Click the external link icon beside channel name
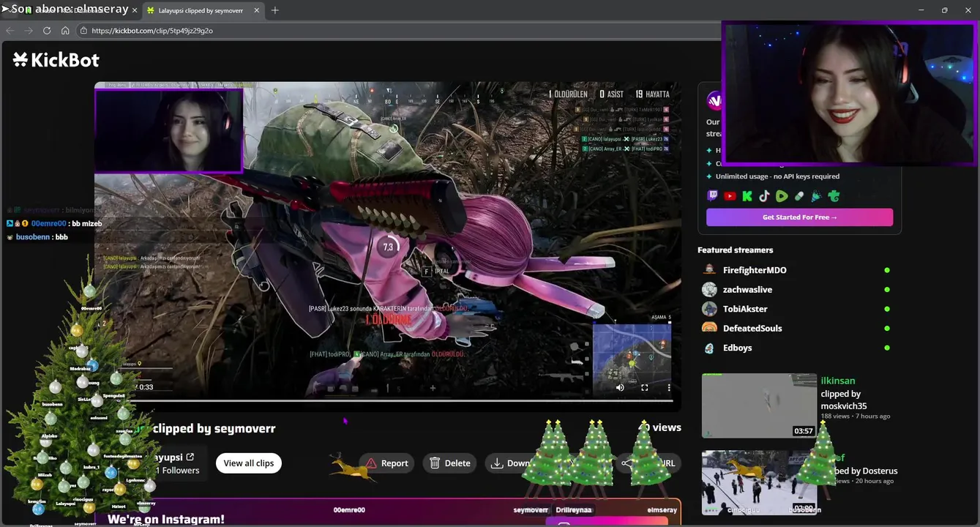 pos(190,457)
